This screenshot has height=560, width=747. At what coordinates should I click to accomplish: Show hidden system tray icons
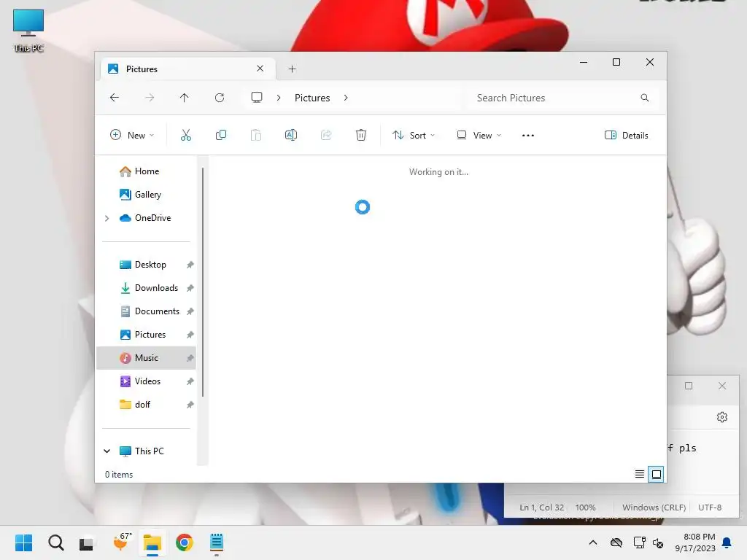tap(593, 542)
